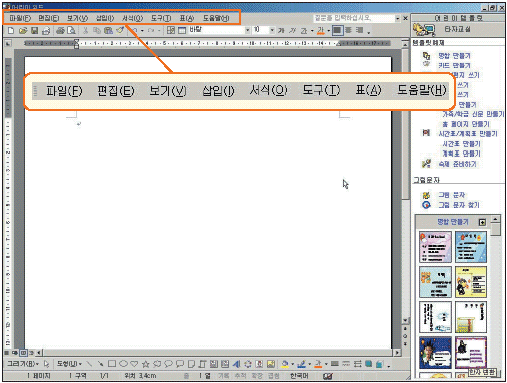The height and width of the screenshot is (383, 507).
Task: Click the Save floppy disk icon
Action: [34, 31]
